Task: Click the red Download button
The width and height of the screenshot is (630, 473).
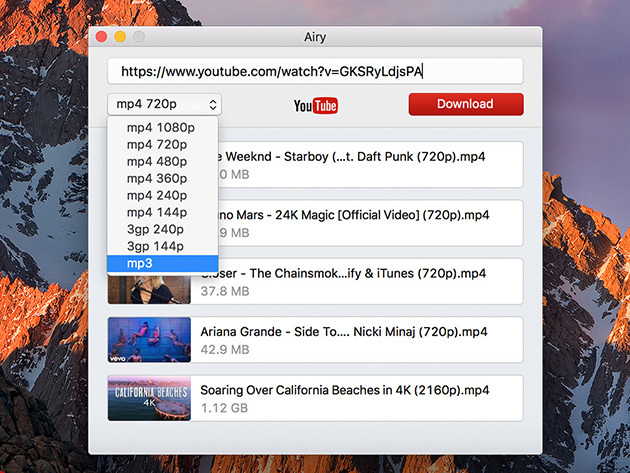Action: pyautogui.click(x=466, y=104)
